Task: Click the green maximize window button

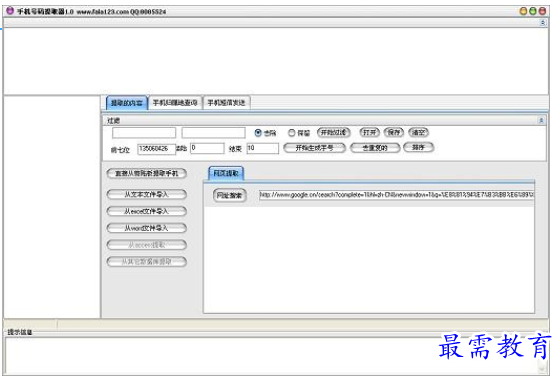Action: [533, 11]
